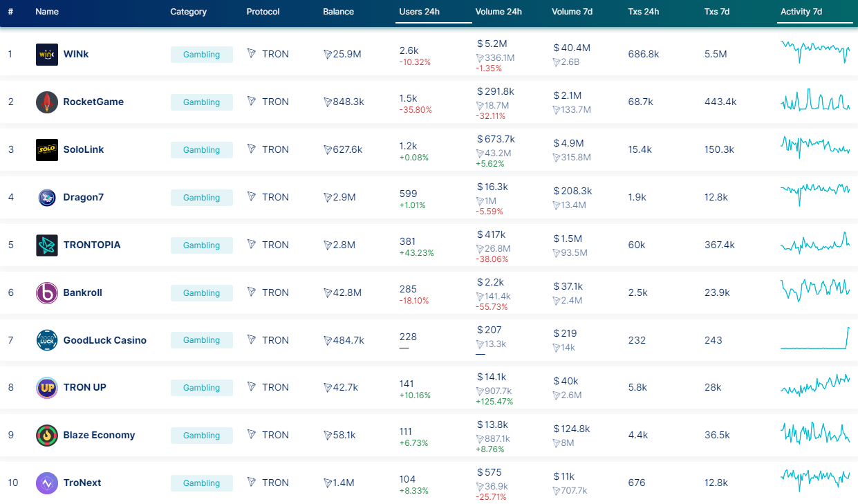Click the TRON protocol icon for SoloLink

coord(252,149)
